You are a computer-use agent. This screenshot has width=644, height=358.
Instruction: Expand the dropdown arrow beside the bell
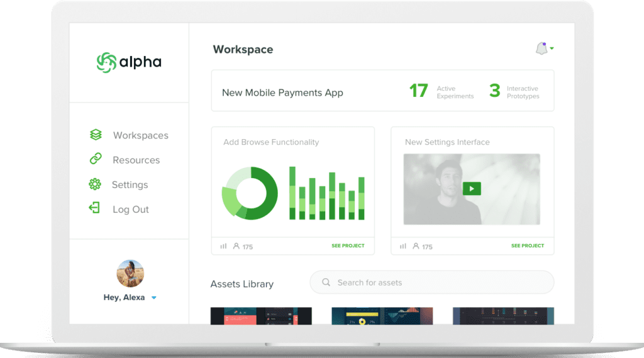pos(552,48)
